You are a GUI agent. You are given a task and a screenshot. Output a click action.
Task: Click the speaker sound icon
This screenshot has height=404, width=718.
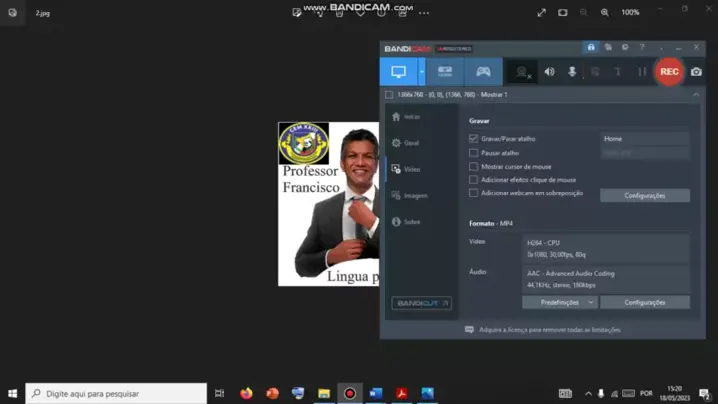[x=549, y=72]
